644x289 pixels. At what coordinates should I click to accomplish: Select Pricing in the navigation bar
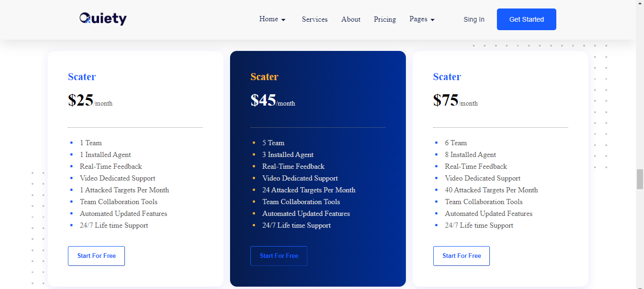pos(385,19)
